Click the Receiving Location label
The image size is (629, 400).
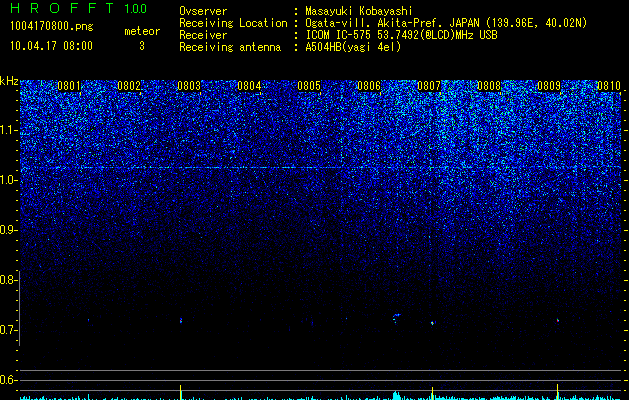point(233,23)
